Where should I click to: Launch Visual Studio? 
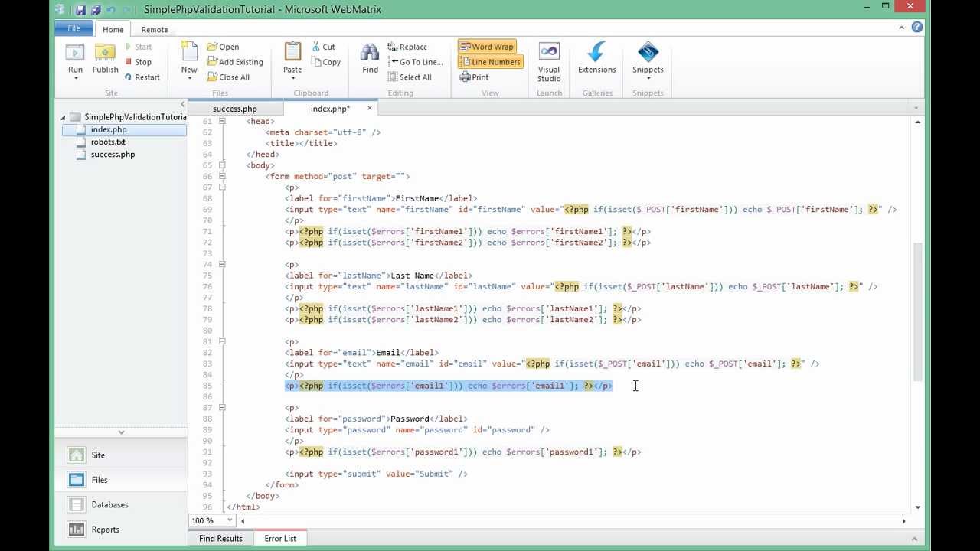(x=549, y=62)
